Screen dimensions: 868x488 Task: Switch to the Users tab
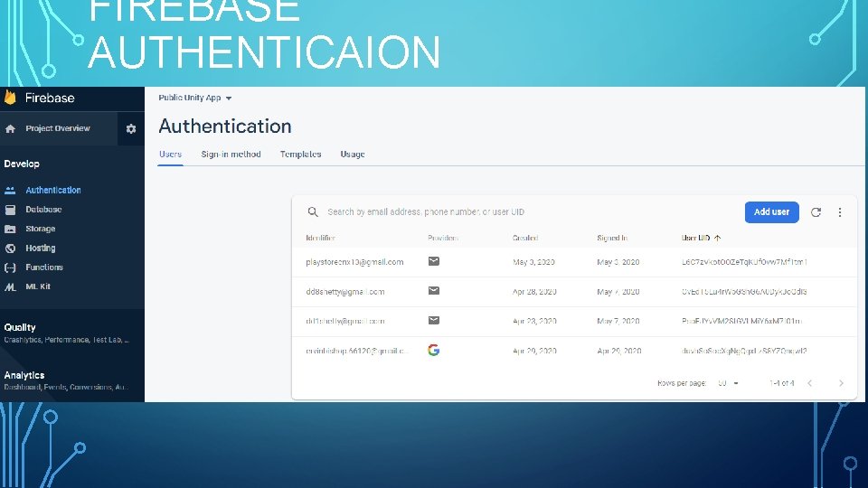170,155
